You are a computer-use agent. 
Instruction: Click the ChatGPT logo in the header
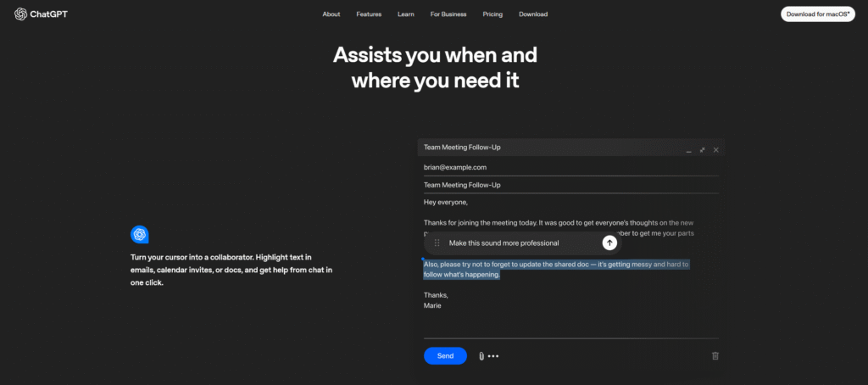coord(37,14)
